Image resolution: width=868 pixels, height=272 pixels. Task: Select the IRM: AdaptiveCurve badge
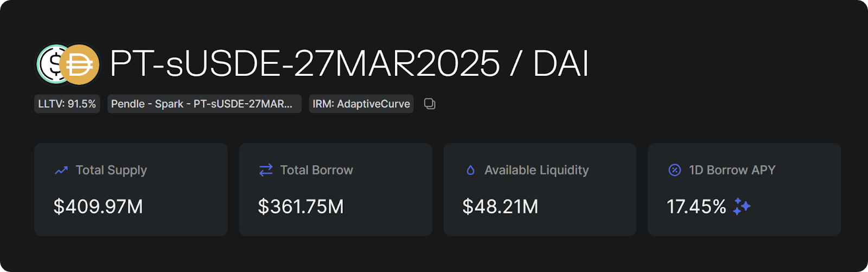[x=361, y=104]
